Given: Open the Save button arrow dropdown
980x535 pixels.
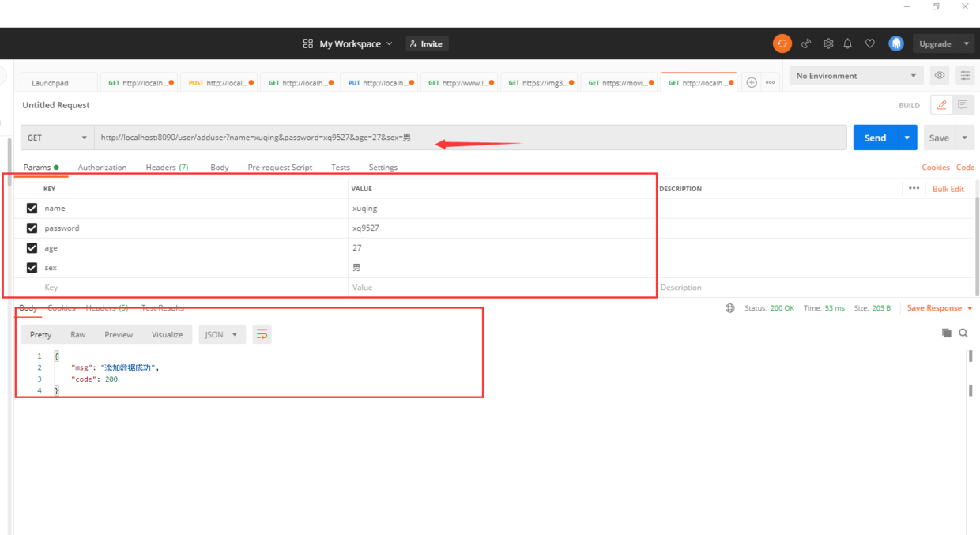Looking at the screenshot, I should tap(965, 138).
